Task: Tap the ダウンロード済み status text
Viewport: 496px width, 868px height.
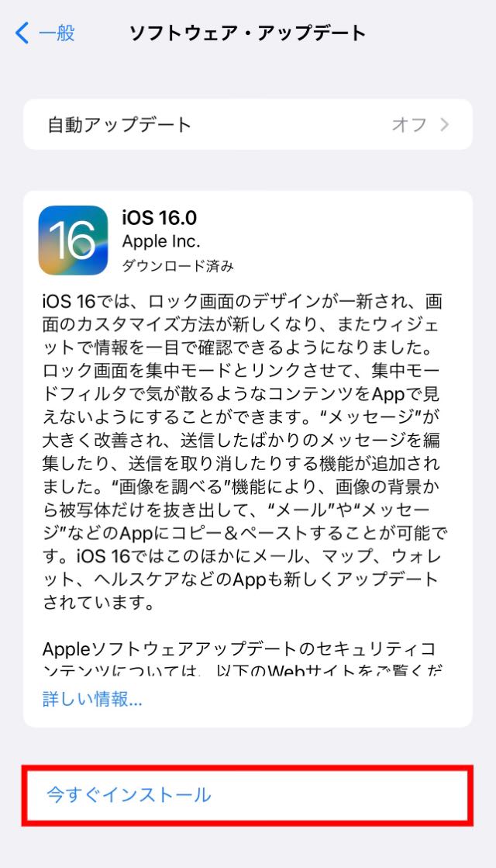Action: [177, 266]
